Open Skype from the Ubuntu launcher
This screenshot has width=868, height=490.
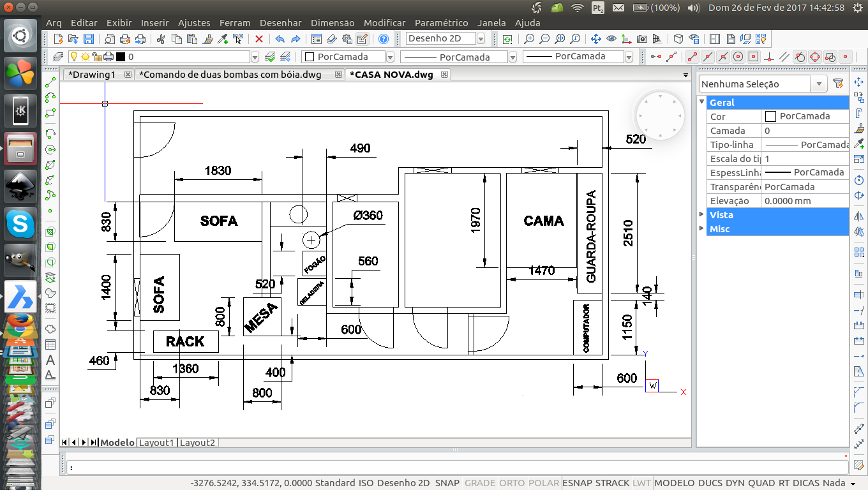pyautogui.click(x=20, y=224)
